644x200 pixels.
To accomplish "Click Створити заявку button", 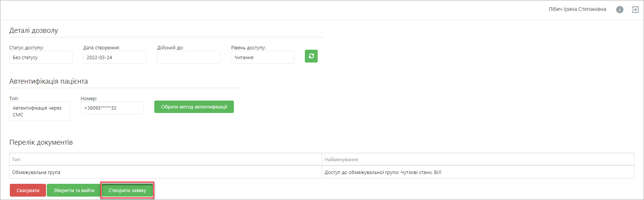I will click(x=128, y=190).
